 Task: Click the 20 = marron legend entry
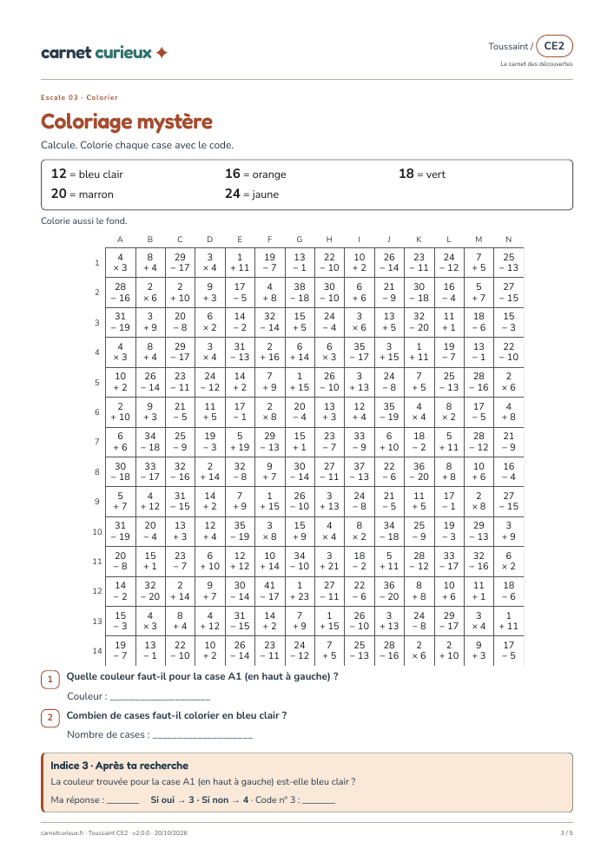coord(82,194)
